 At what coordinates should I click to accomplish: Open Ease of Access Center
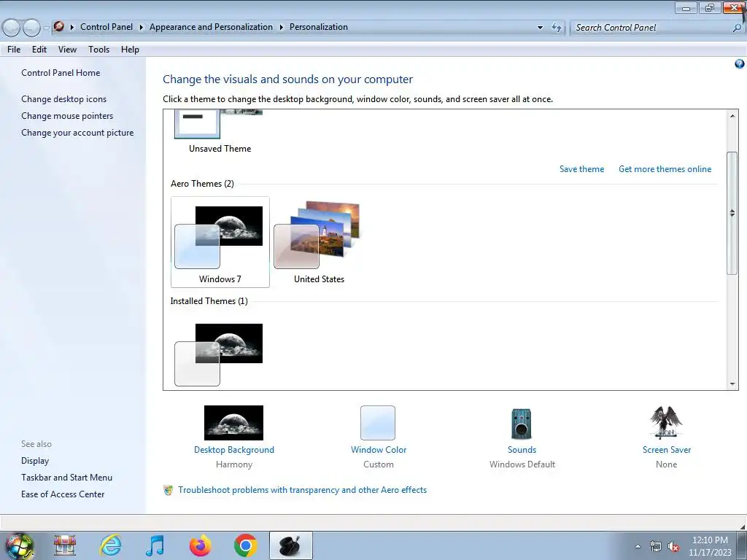[63, 494]
